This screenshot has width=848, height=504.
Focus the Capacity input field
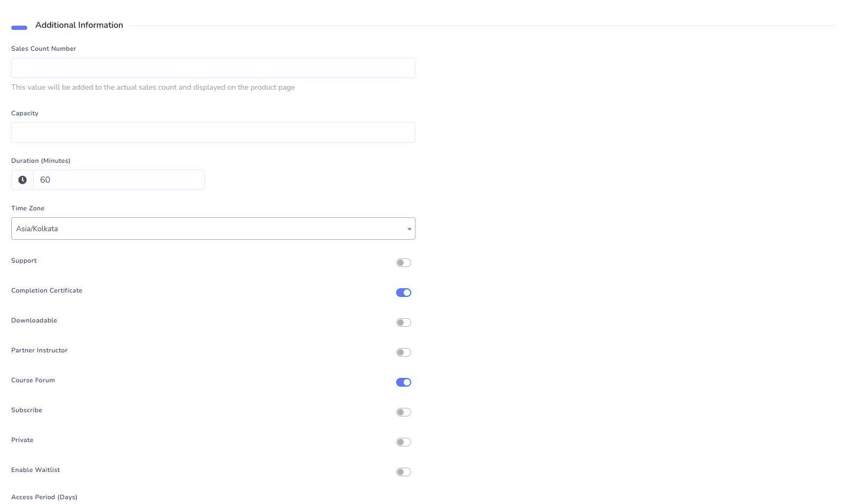(213, 132)
